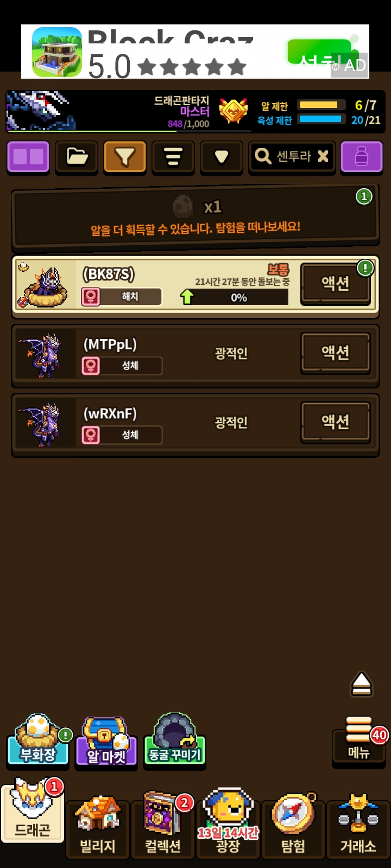391x868 pixels.
Task: Open the purple potion bottle button
Action: [362, 157]
